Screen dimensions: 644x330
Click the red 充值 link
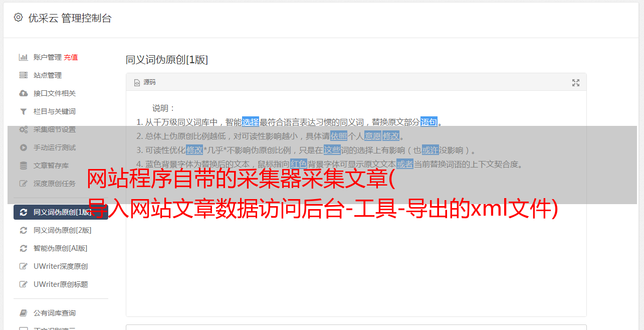pyautogui.click(x=71, y=57)
